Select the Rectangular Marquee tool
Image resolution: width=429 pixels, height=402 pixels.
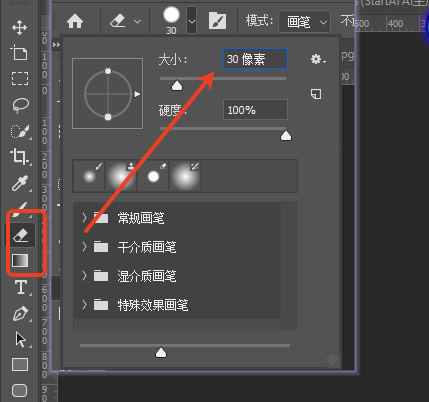coord(20,79)
